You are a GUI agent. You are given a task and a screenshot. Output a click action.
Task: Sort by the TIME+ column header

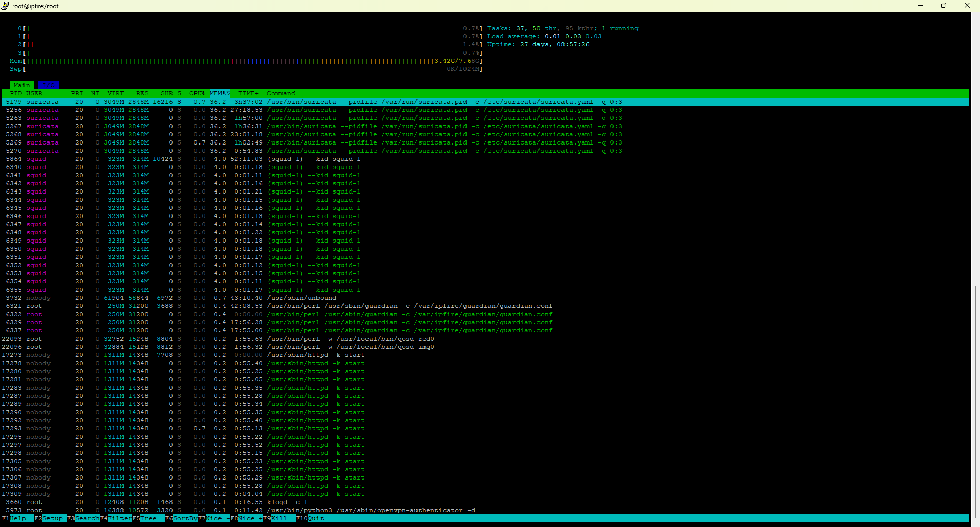pos(249,93)
